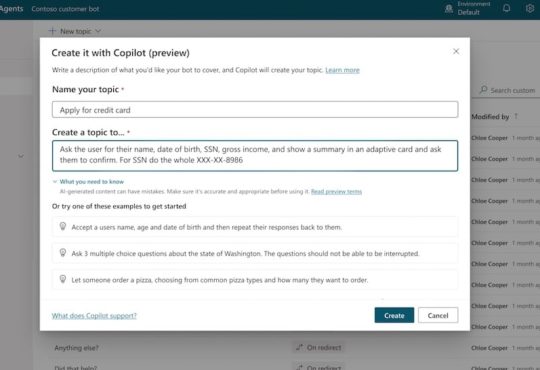Open What does Copilot support link
The height and width of the screenshot is (370, 540).
[94, 316]
